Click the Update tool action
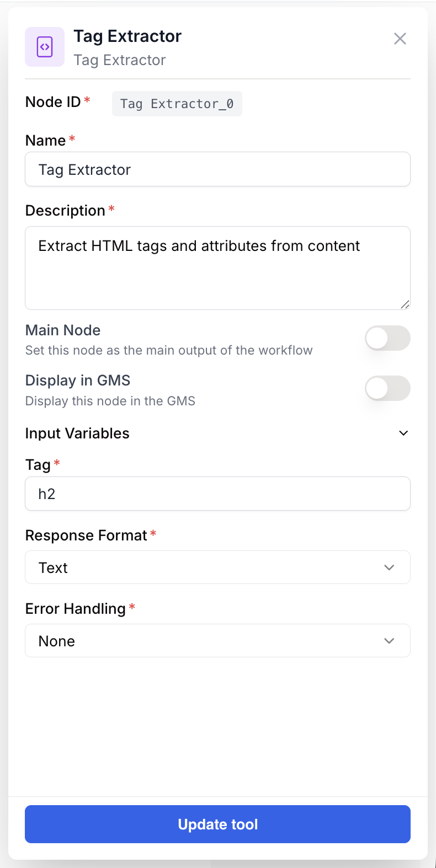 point(217,824)
